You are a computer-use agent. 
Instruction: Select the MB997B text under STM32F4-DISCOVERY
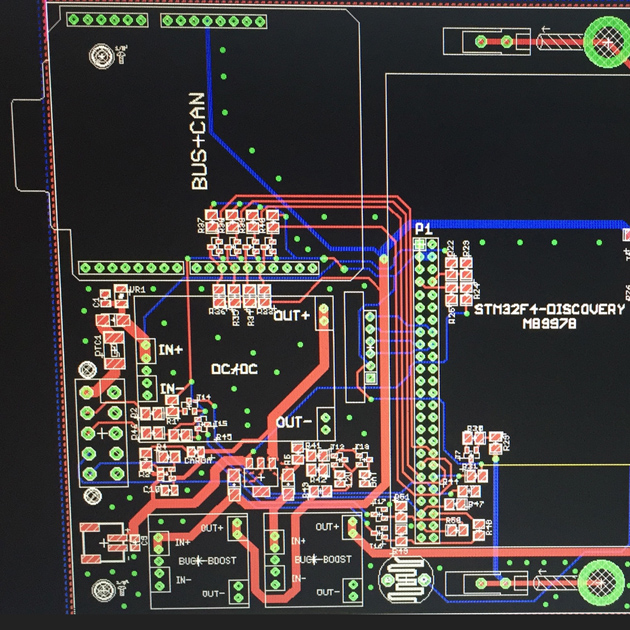point(549,323)
